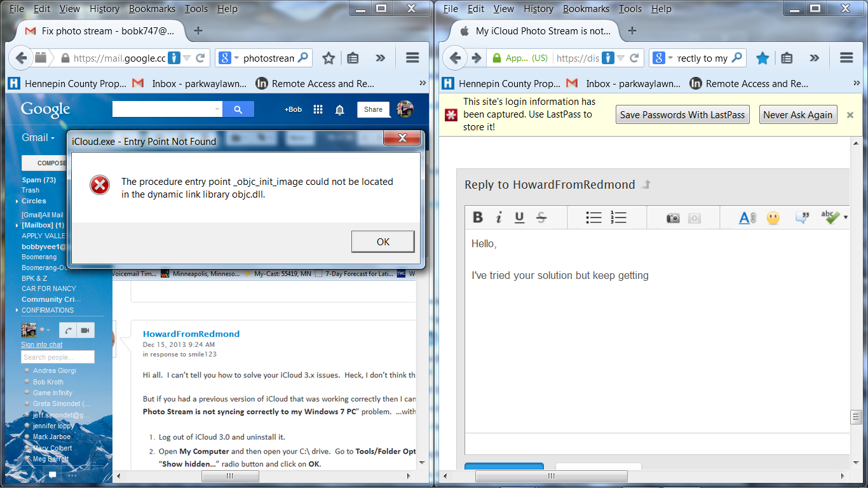Open the text style editor icon

click(x=747, y=217)
